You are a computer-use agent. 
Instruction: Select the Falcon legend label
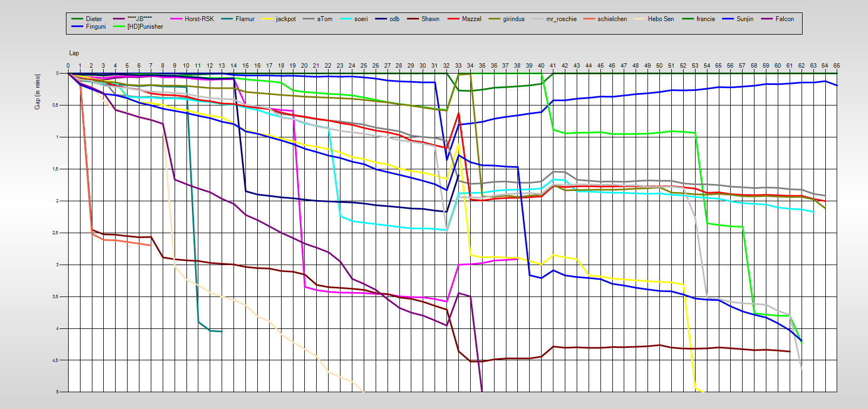(x=784, y=19)
